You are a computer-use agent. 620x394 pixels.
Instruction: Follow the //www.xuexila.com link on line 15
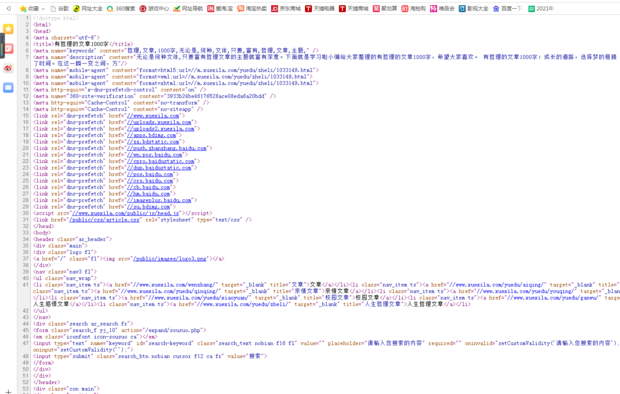point(153,116)
